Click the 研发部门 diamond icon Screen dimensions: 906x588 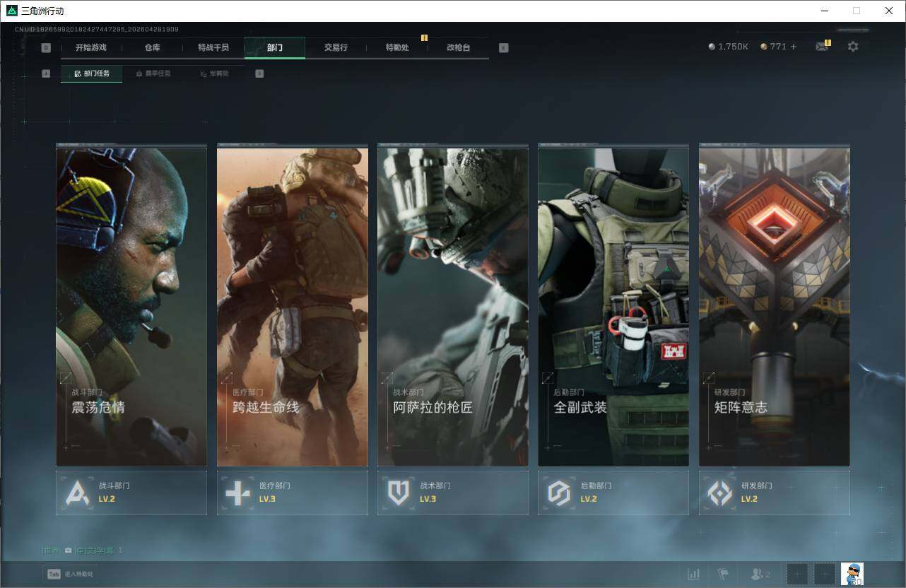(720, 493)
